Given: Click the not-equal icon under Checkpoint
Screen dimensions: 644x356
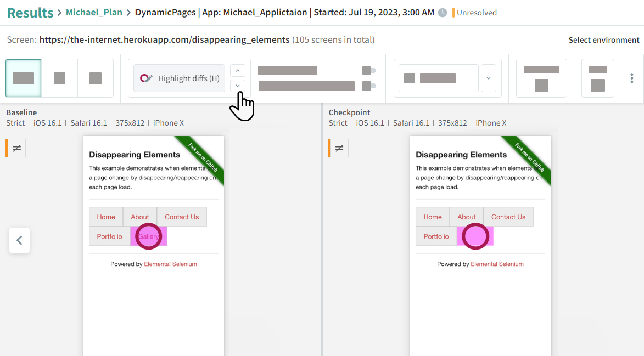Looking at the screenshot, I should 339,148.
